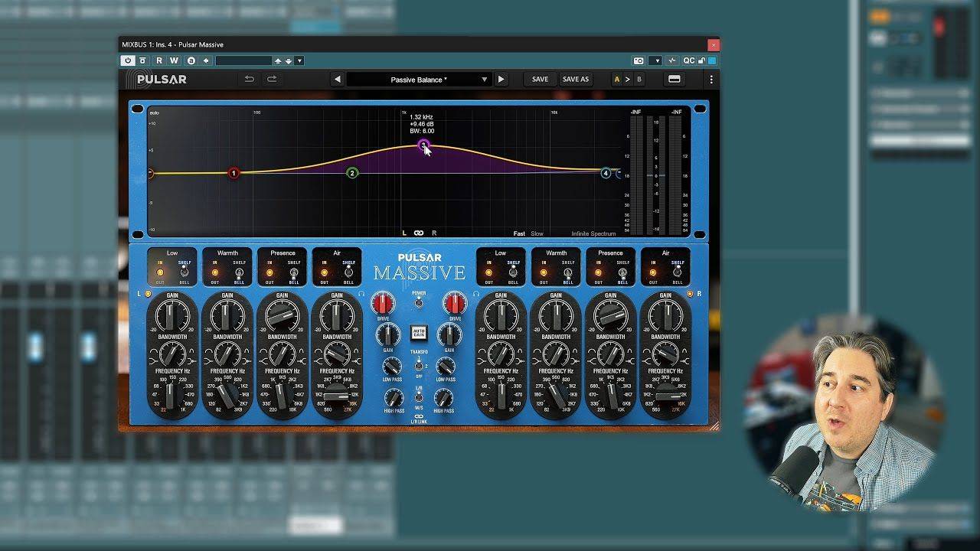980x551 pixels.
Task: Copy A to B with the arrow button
Action: (628, 79)
